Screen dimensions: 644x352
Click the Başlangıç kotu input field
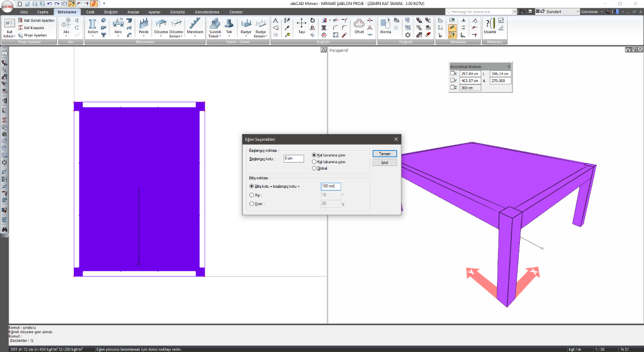click(293, 159)
